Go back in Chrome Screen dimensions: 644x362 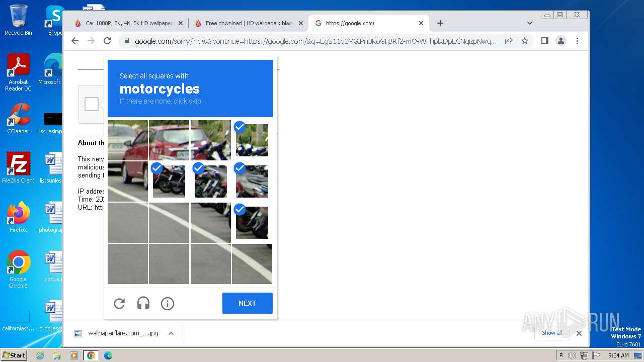tap(75, 41)
